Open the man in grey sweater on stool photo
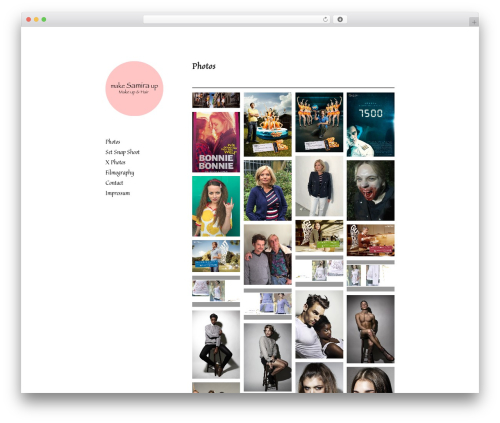The image size is (500, 423). click(216, 345)
